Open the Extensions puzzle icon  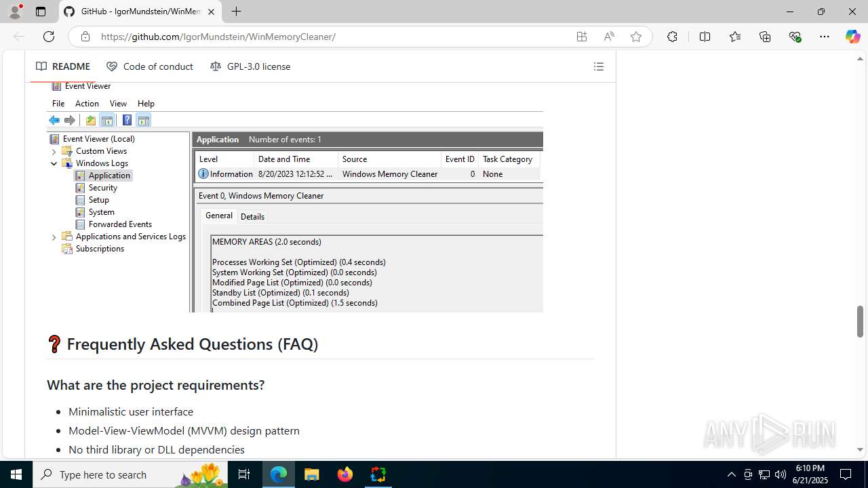pos(672,37)
